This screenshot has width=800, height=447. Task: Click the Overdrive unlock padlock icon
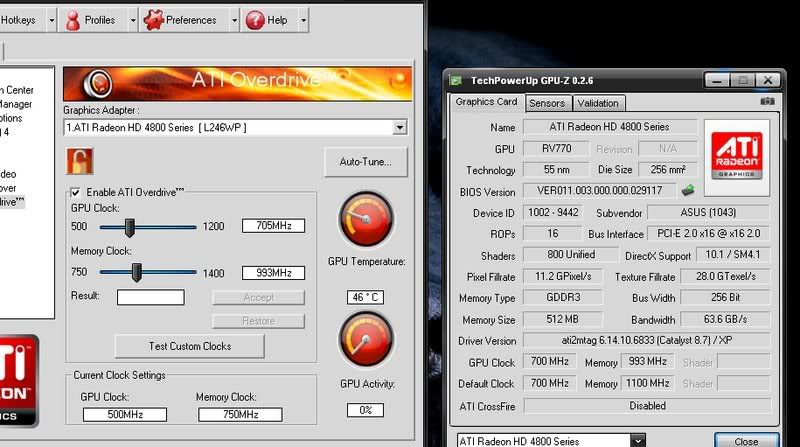pyautogui.click(x=80, y=161)
